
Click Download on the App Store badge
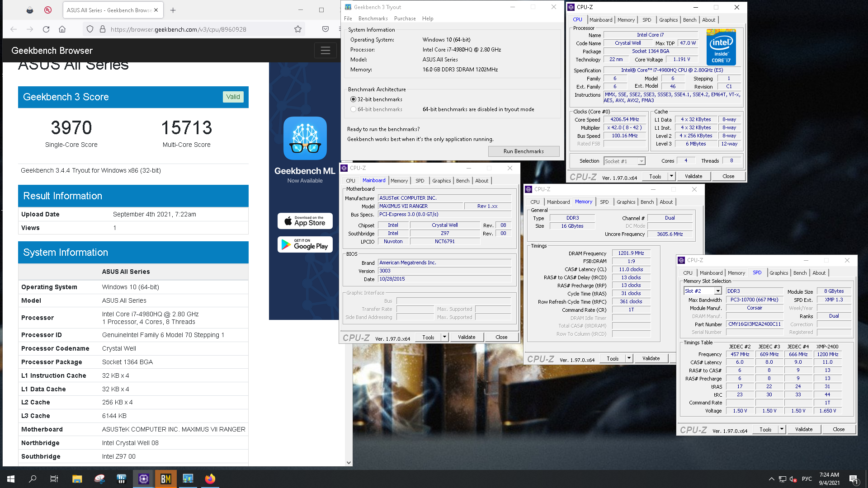tap(305, 221)
